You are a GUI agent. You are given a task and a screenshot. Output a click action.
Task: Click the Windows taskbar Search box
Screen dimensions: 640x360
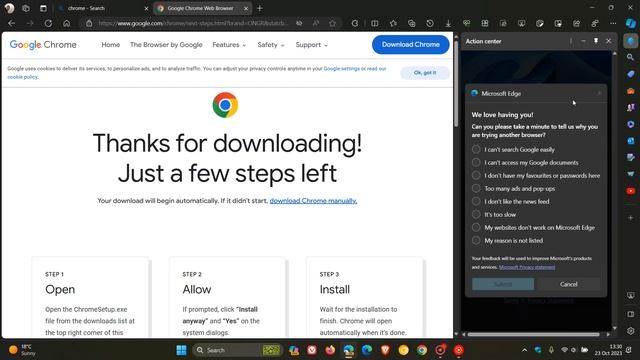[x=237, y=350]
